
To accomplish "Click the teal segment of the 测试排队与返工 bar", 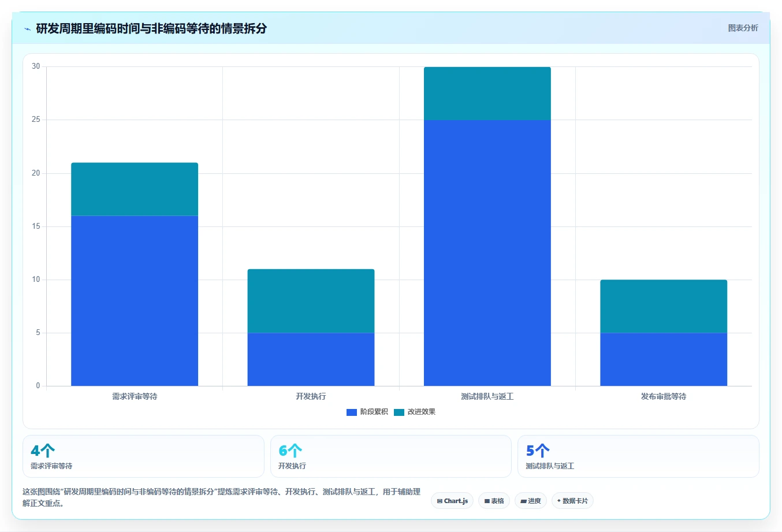I will click(x=487, y=94).
